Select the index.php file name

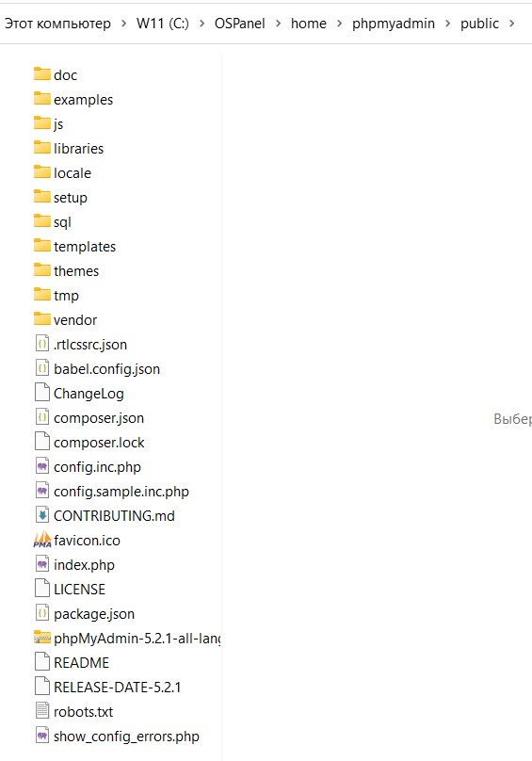tap(85, 565)
